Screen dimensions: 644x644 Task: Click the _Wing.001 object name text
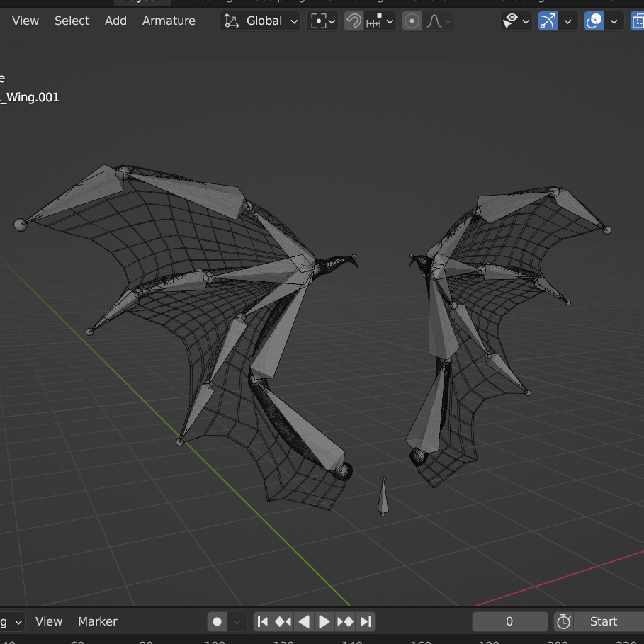[x=30, y=97]
